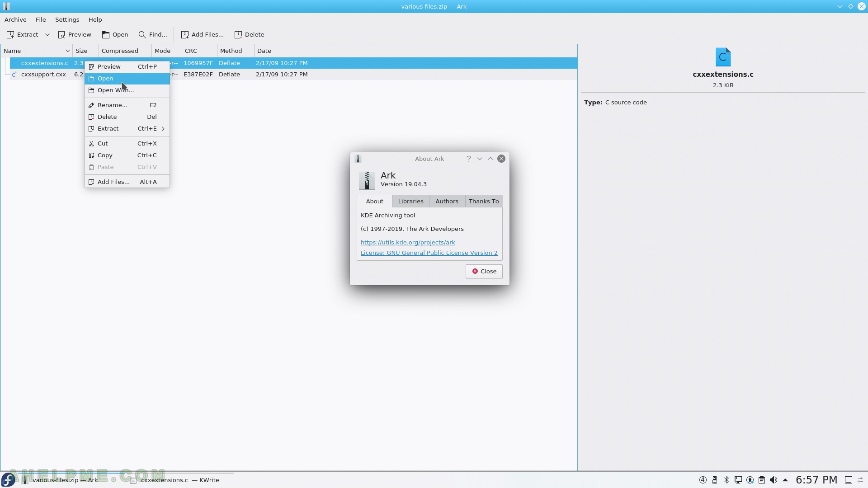The image size is (868, 488).
Task: Click the Find magnifier toolbar icon
Action: coord(142,35)
